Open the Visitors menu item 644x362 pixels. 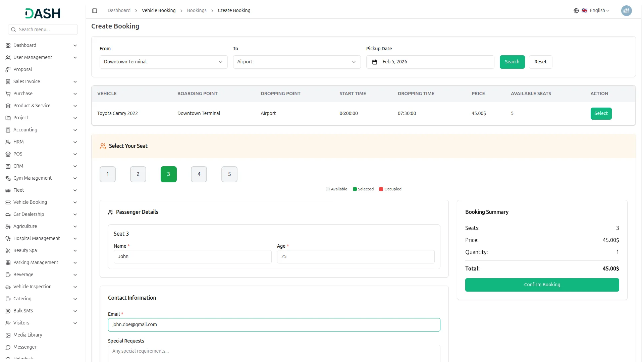(42, 323)
